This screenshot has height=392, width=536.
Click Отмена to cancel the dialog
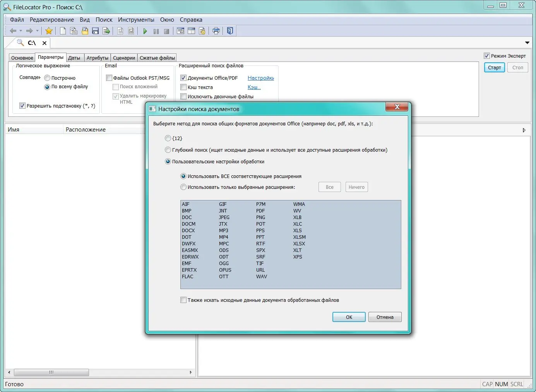tap(385, 317)
